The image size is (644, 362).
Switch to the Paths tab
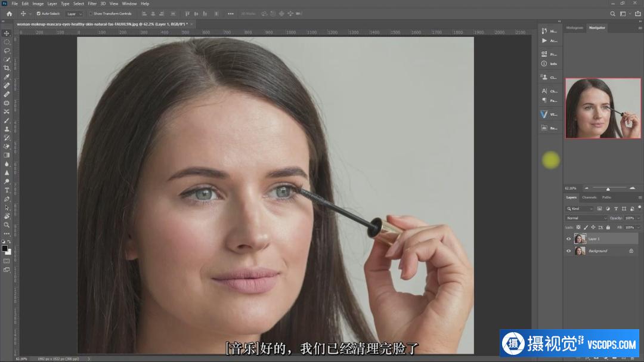[x=606, y=197]
